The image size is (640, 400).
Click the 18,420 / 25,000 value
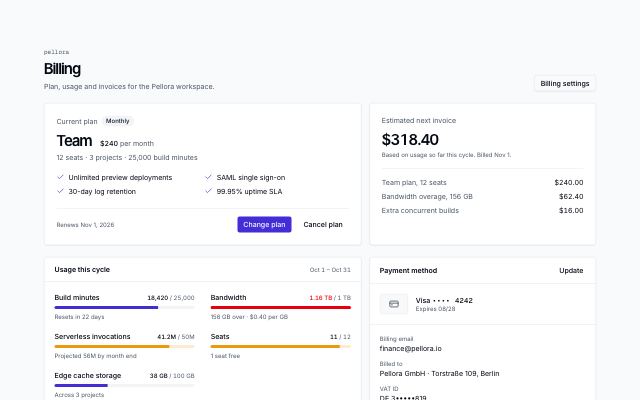pos(171,298)
